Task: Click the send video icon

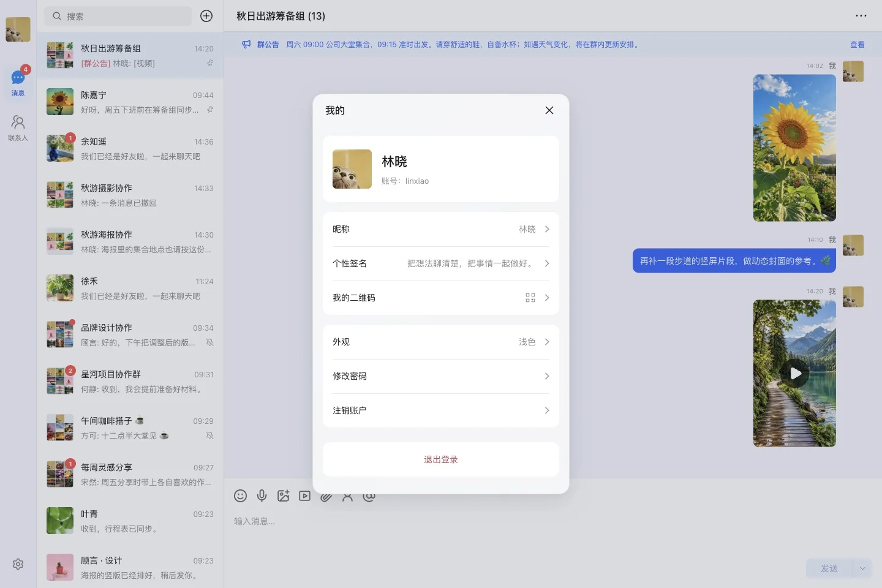Action: click(x=304, y=496)
